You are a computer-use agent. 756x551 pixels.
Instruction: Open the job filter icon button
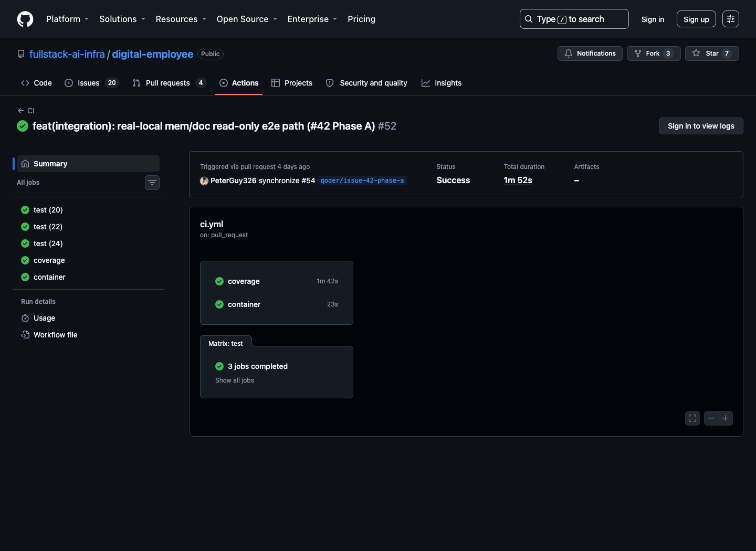coord(152,183)
